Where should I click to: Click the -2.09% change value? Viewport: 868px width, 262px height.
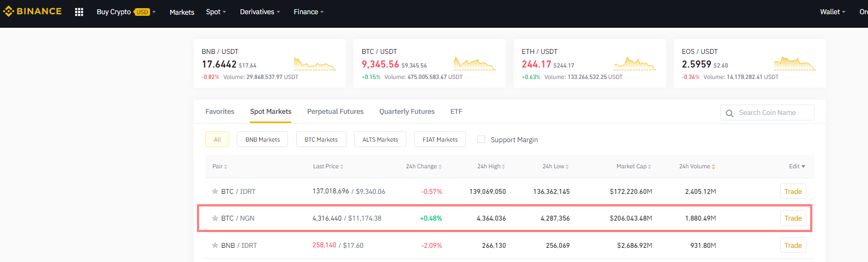point(432,245)
